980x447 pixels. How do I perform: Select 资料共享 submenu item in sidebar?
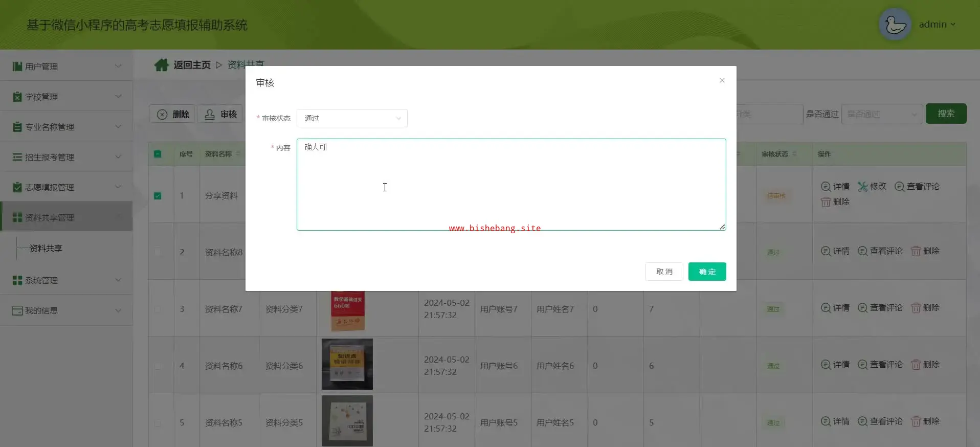point(46,249)
